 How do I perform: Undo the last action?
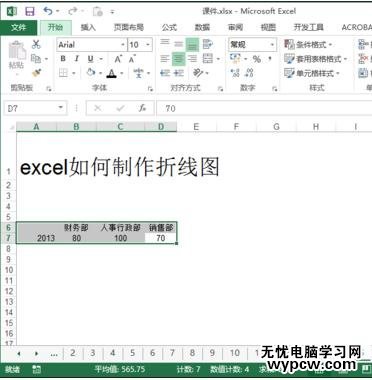coord(48,11)
